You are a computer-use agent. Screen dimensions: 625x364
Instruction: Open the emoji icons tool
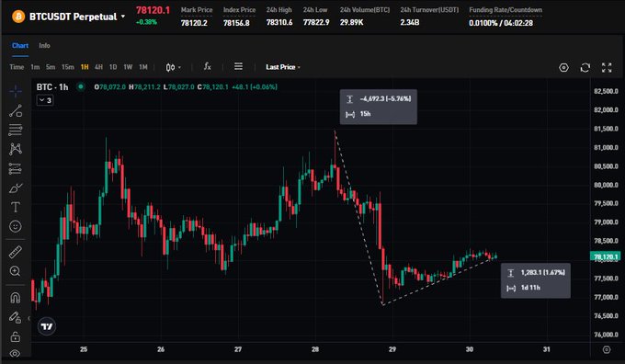(16, 226)
